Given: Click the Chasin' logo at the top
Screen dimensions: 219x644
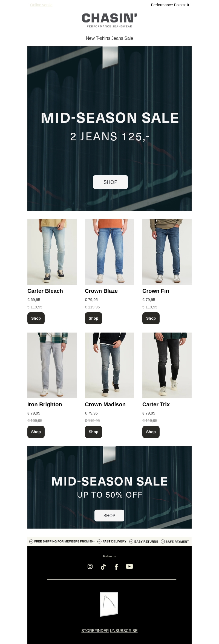Looking at the screenshot, I should pyautogui.click(x=109, y=20).
